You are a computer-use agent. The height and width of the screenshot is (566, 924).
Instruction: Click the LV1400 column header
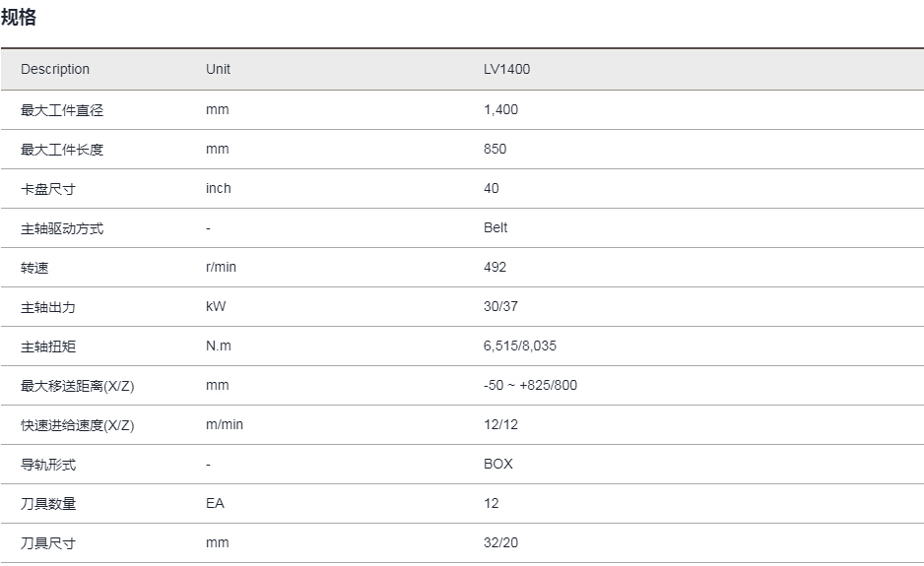click(x=506, y=70)
